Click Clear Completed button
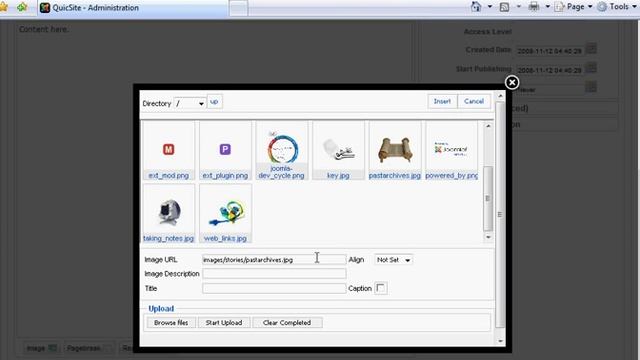Image resolution: width=640 pixels, height=360 pixels. pyautogui.click(x=287, y=322)
